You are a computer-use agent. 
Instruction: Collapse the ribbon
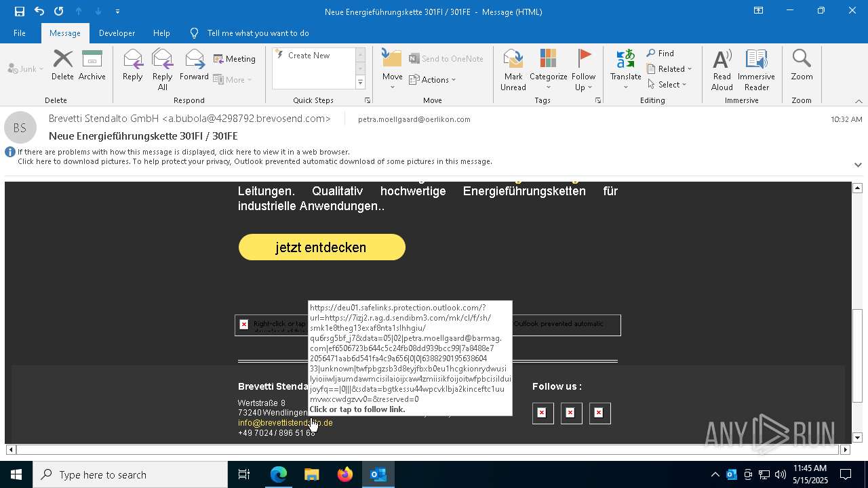coord(859,101)
